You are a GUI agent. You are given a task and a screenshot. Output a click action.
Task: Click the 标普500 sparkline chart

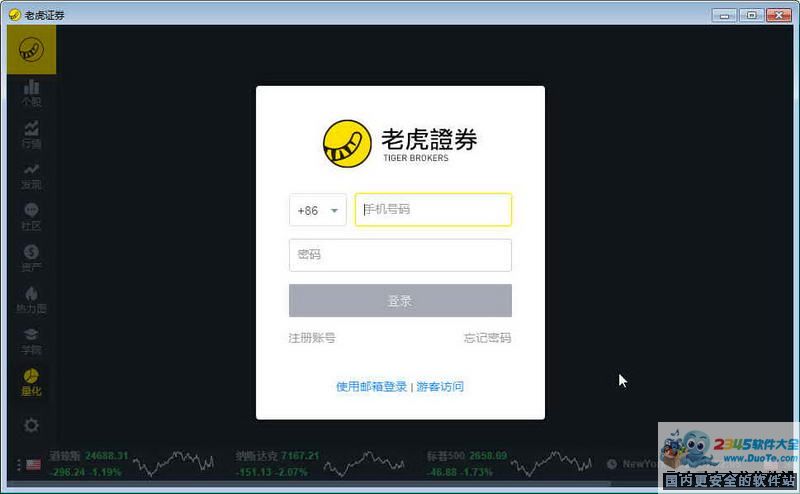(x=551, y=462)
